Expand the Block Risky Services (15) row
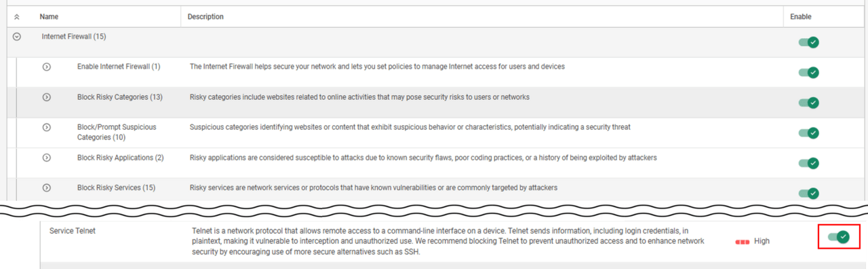The width and height of the screenshot is (868, 269). click(47, 187)
